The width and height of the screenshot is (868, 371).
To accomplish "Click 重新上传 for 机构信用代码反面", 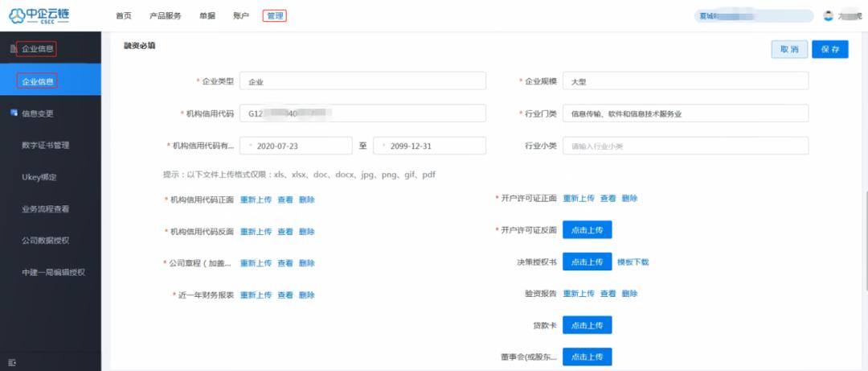I will point(256,232).
